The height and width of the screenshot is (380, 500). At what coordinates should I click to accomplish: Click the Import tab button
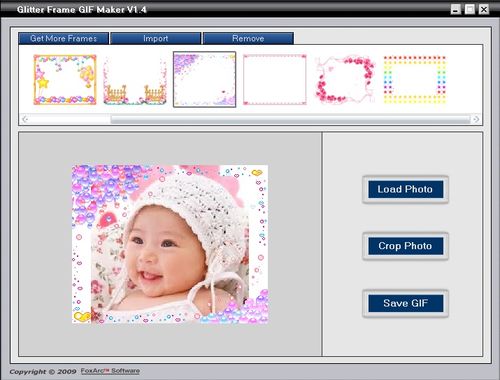pyautogui.click(x=156, y=38)
